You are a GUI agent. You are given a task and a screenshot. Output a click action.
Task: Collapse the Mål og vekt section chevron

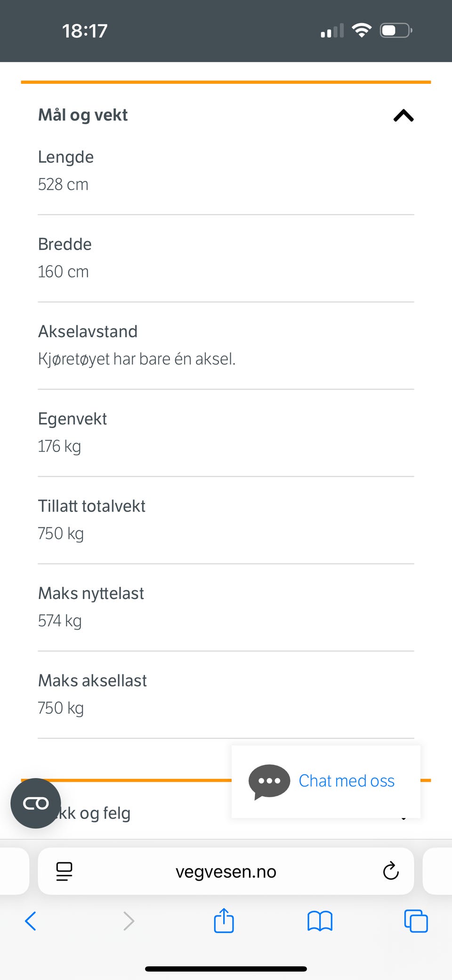point(404,115)
